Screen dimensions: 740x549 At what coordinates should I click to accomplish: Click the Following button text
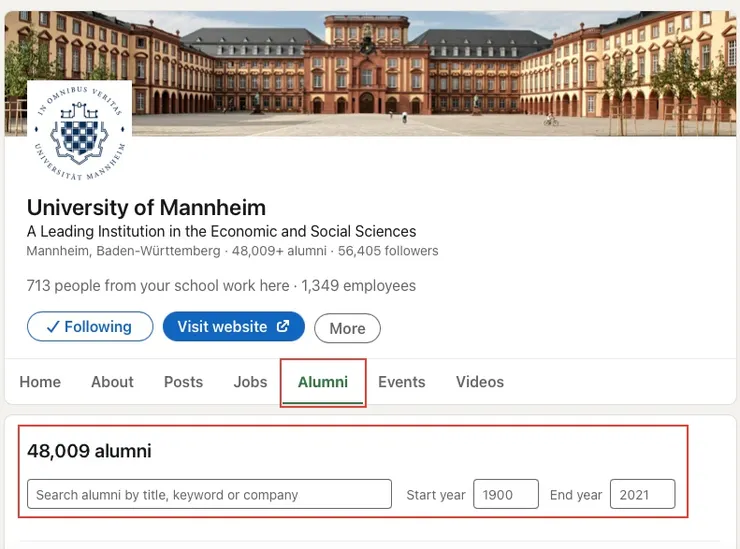98,327
